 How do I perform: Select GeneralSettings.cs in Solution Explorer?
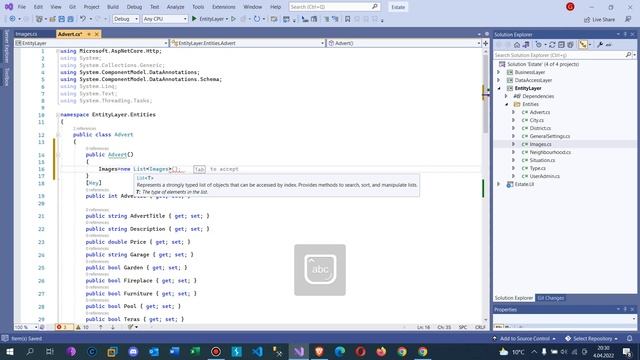pyautogui.click(x=550, y=136)
